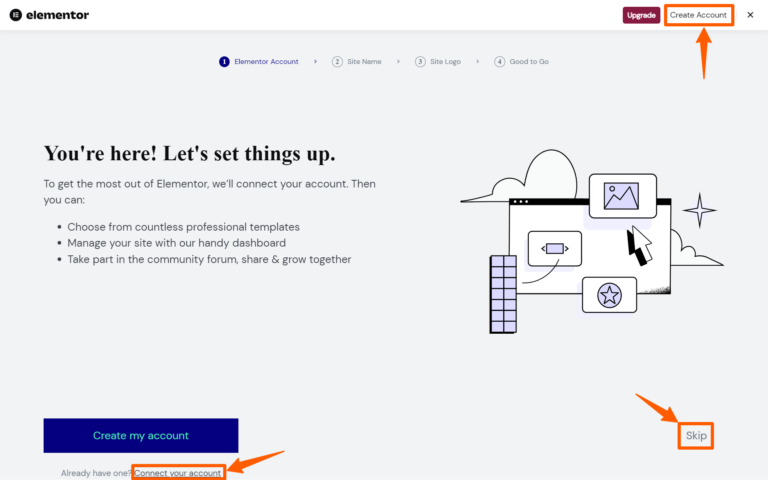
Task: Click the image placeholder icon in illustration
Action: tap(622, 196)
